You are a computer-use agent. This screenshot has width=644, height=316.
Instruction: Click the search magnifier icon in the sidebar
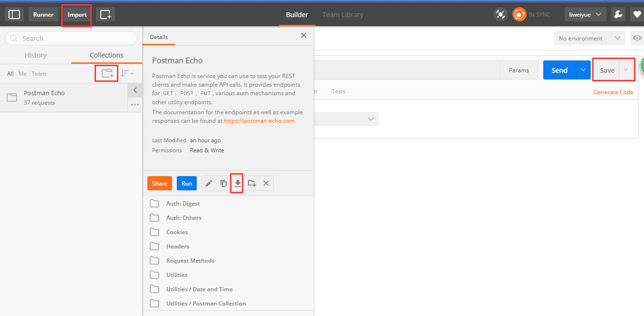13,38
